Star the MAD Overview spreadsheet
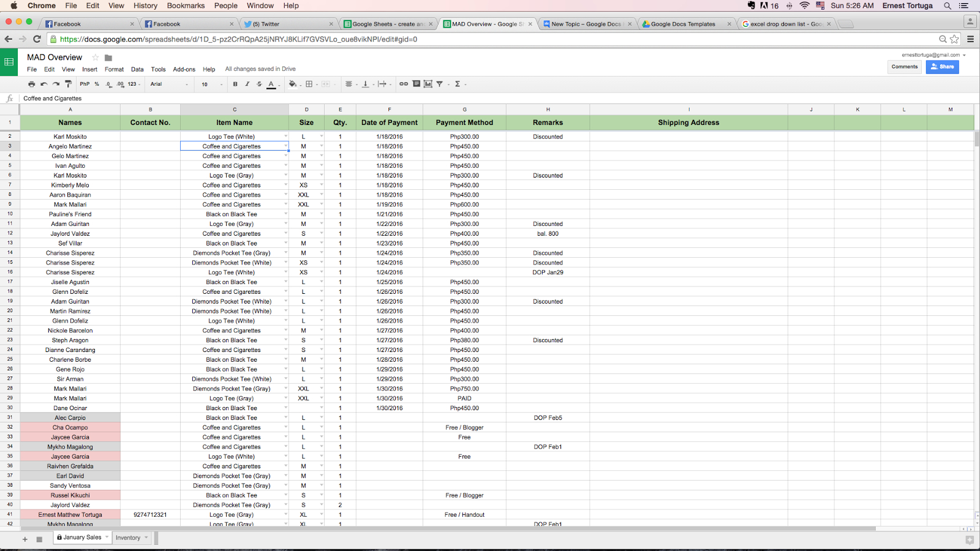The height and width of the screenshot is (551, 980). [95, 56]
